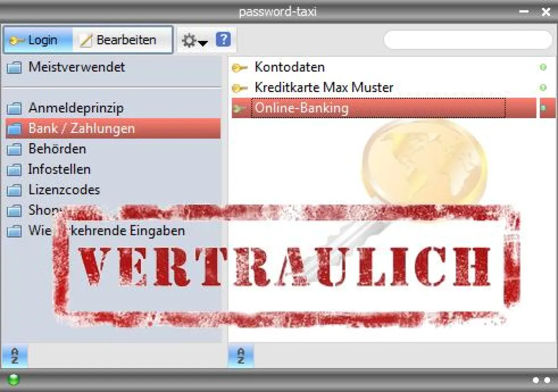Viewport: 558px width, 392px height.
Task: Switch to Login mode
Action: tap(39, 40)
